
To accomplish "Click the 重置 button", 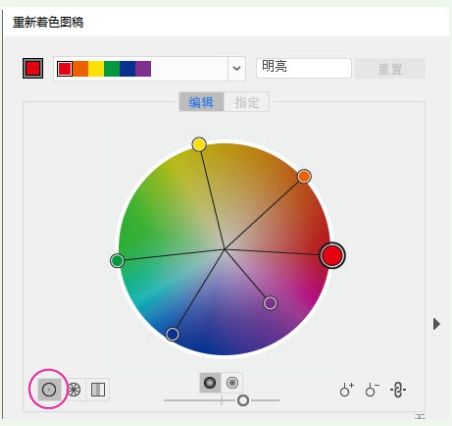I will (x=390, y=69).
